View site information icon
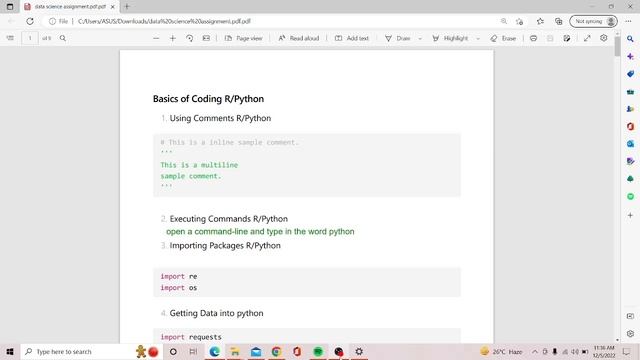Screen dimensions: 640x360 [x=52, y=21]
